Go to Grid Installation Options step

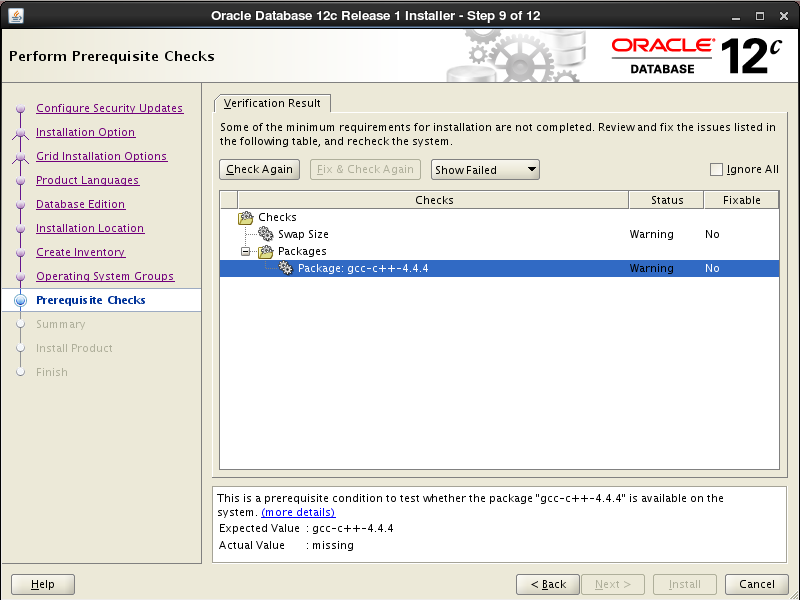click(102, 156)
